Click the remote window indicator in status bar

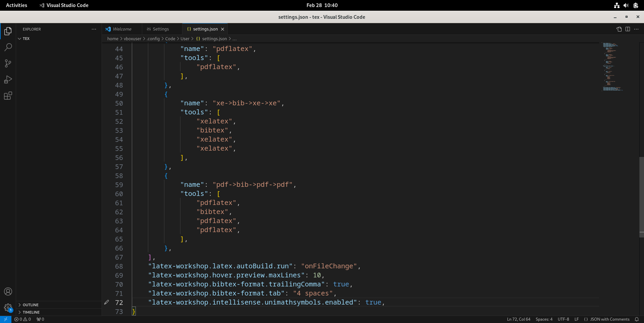6,319
